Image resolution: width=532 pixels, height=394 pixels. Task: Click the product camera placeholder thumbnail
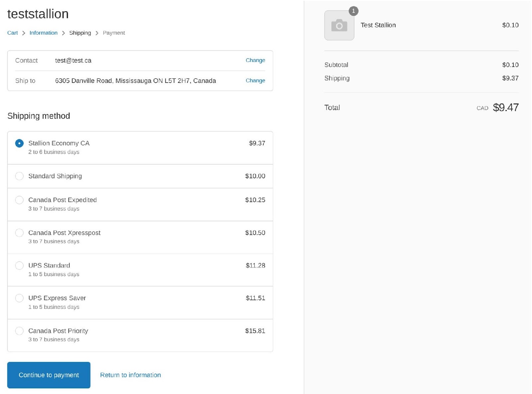click(x=339, y=26)
